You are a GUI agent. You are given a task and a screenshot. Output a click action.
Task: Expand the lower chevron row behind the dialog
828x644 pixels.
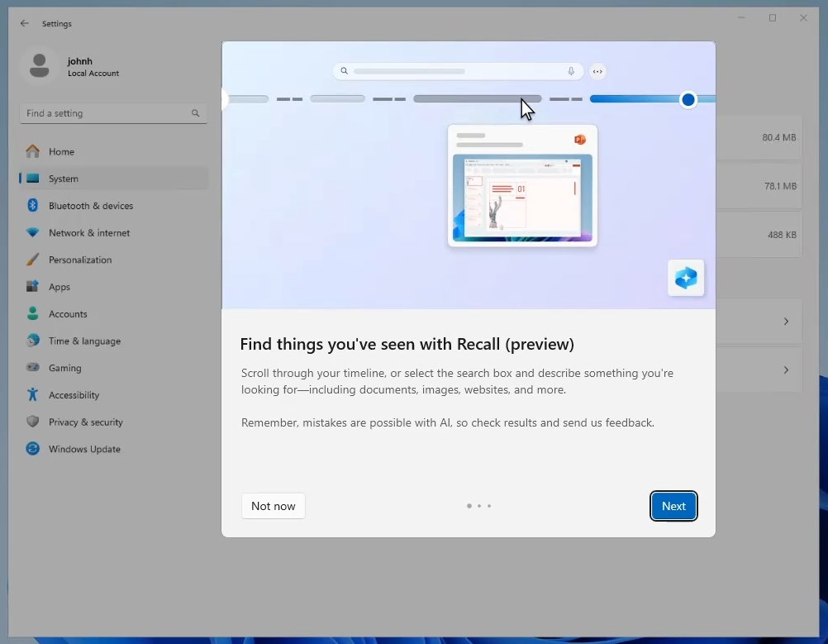point(786,370)
